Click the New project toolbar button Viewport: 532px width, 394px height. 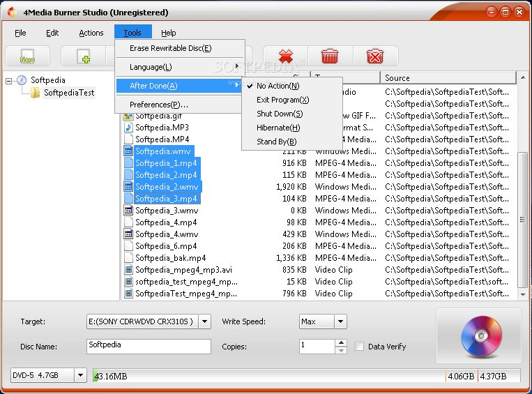tap(27, 56)
